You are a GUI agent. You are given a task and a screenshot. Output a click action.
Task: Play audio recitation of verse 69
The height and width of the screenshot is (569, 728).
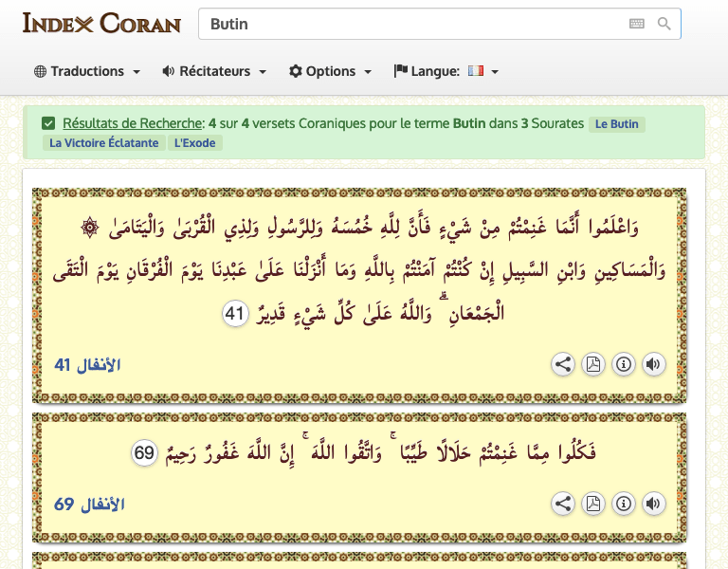654,504
